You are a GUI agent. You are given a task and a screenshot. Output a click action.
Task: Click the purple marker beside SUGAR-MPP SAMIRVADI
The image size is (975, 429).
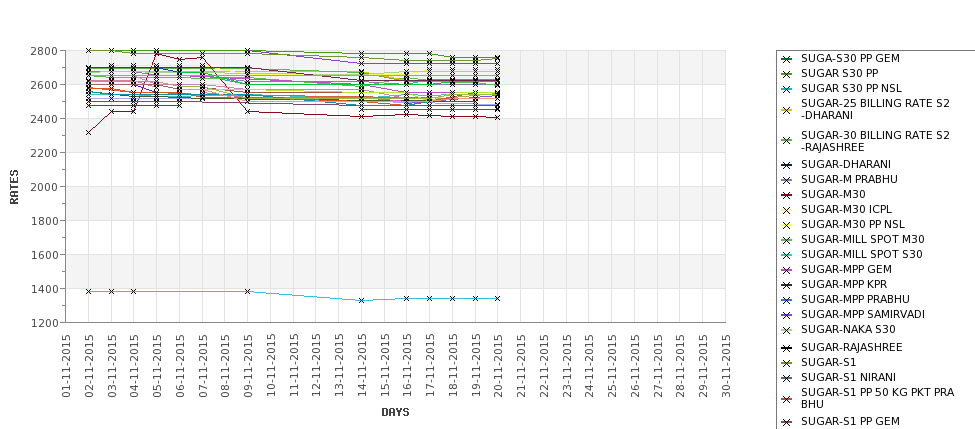coord(787,315)
